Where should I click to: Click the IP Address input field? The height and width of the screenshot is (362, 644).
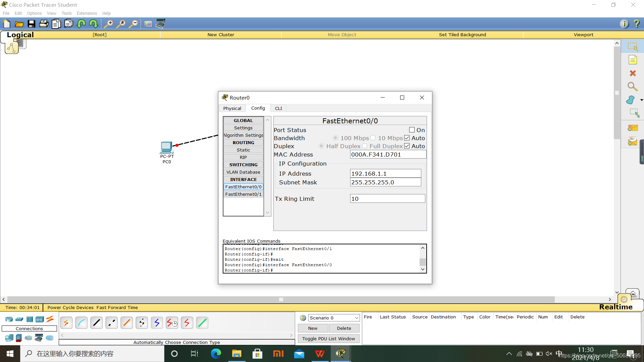click(385, 174)
